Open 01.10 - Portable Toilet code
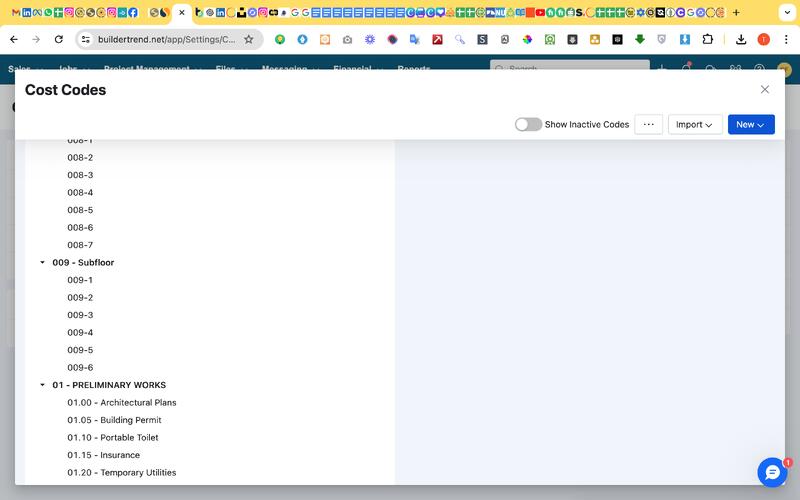Screen dimensions: 800x500 [x=113, y=437]
